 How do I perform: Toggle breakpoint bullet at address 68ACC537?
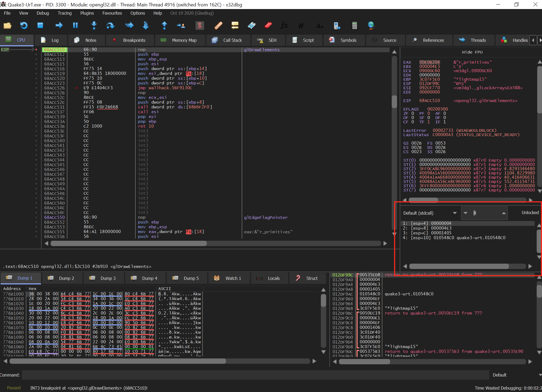36,112
